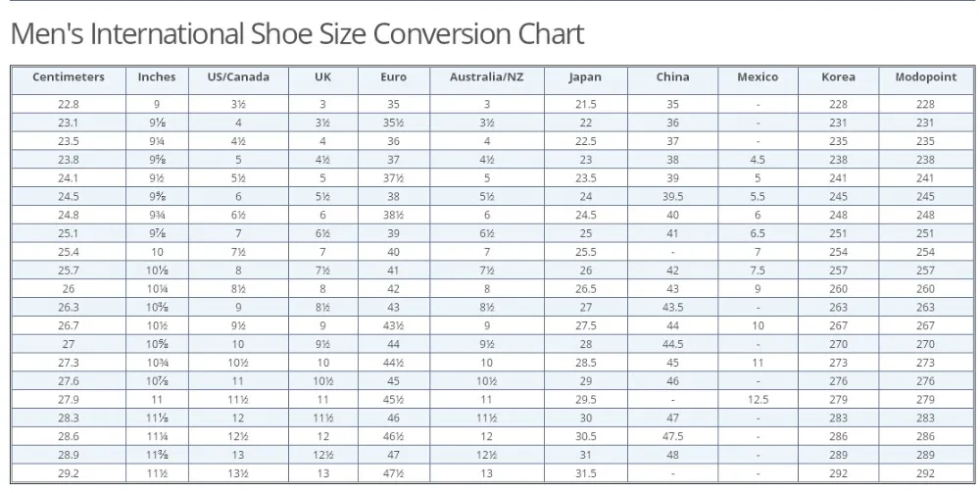Click the Japan column header
This screenshot has width=980, height=493.
click(x=585, y=77)
